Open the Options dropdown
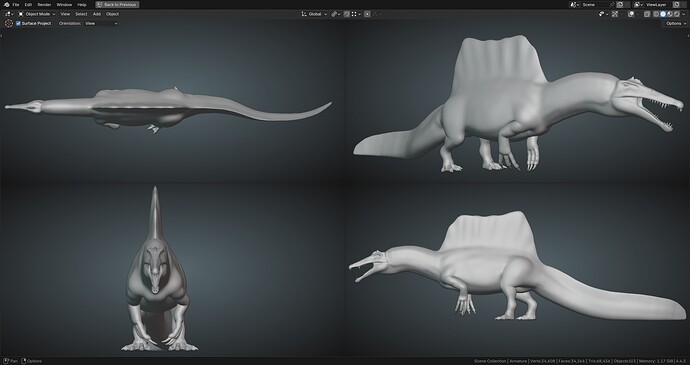The height and width of the screenshot is (365, 690). [675, 23]
